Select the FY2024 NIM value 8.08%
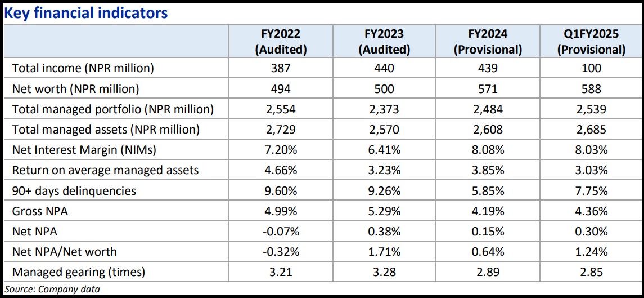 (x=488, y=150)
